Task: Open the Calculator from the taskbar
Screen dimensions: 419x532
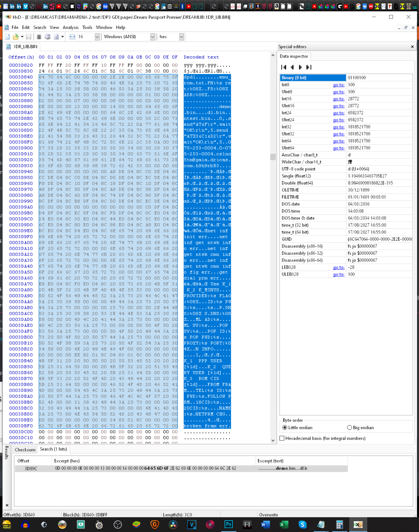Action: click(x=339, y=525)
